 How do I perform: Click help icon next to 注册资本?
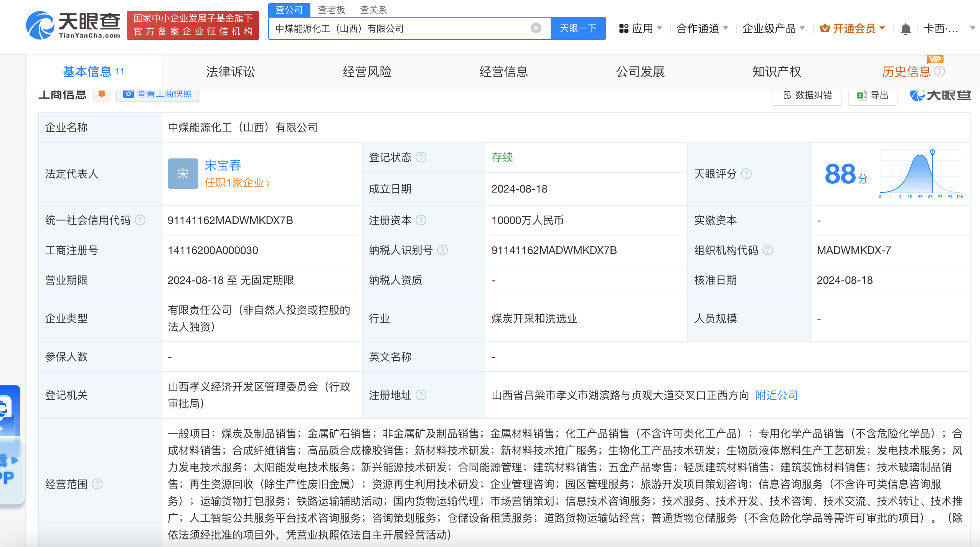[421, 220]
